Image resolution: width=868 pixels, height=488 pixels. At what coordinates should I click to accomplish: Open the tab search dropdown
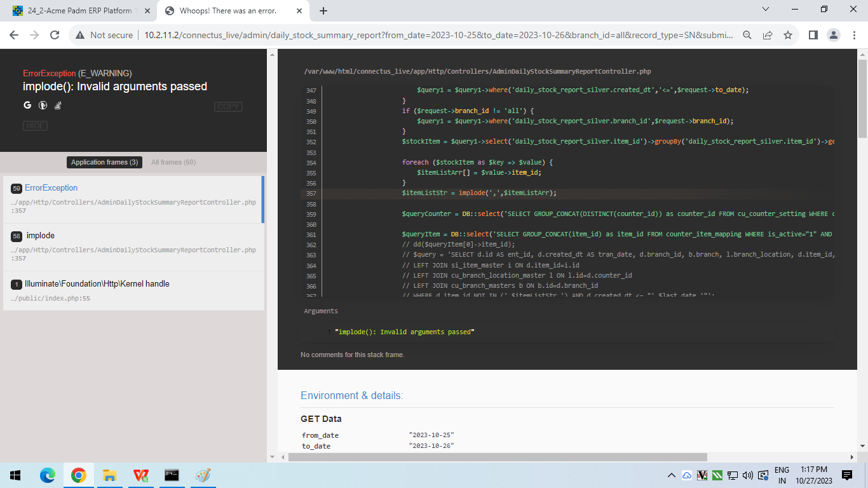765,10
